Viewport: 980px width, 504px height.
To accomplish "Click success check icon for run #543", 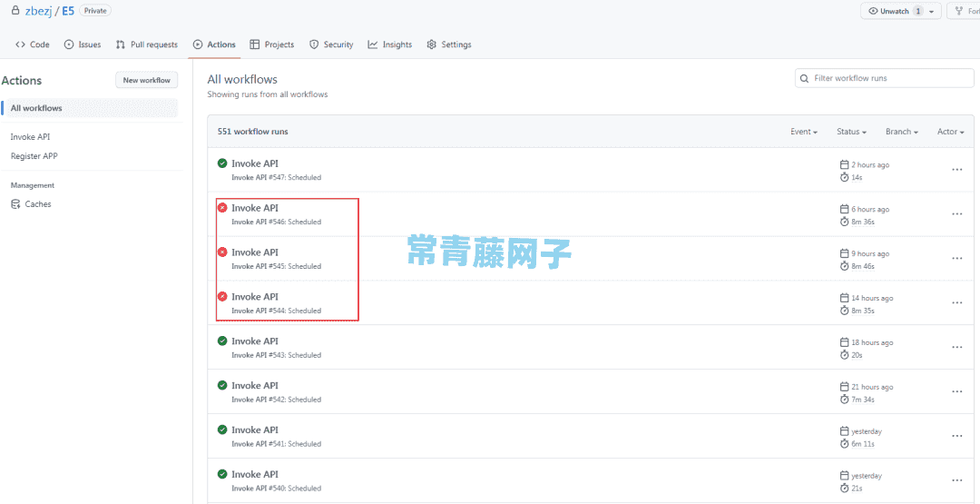I will [x=222, y=341].
